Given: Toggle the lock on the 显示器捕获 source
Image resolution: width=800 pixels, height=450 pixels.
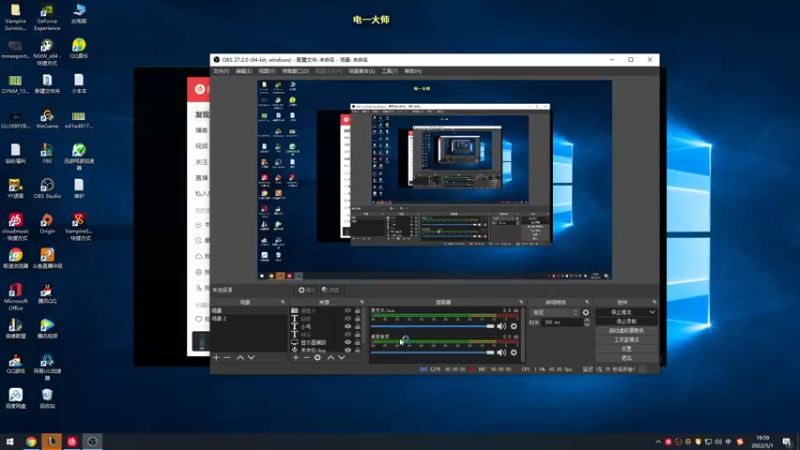Looking at the screenshot, I should (357, 342).
